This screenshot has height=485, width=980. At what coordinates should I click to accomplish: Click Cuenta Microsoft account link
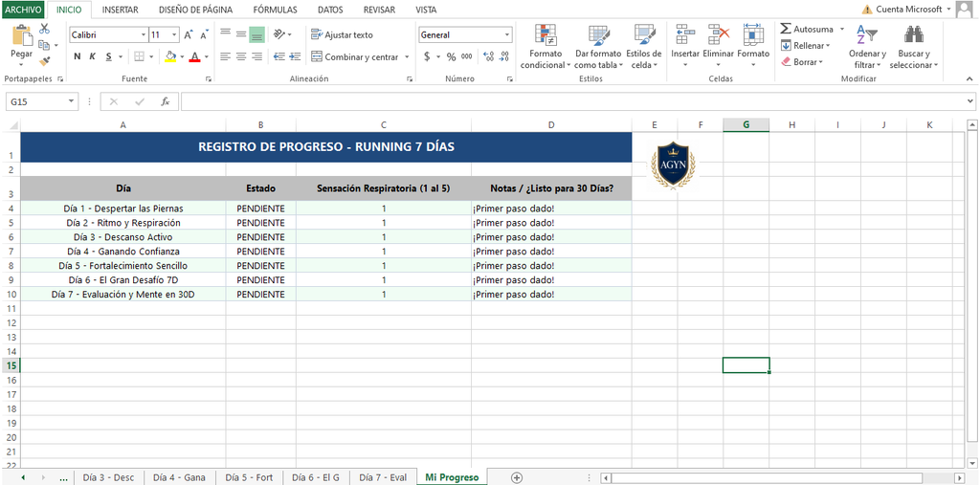[x=909, y=10]
